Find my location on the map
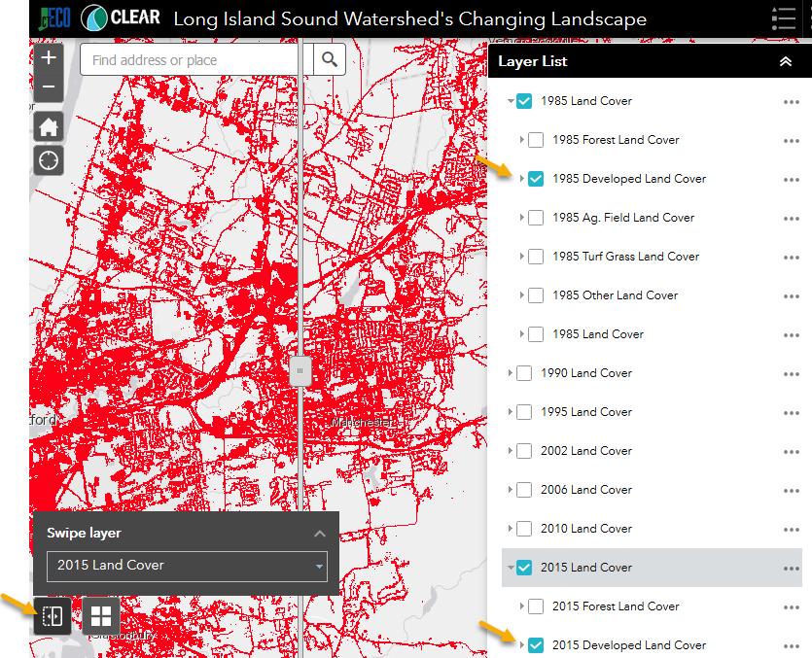 49,160
